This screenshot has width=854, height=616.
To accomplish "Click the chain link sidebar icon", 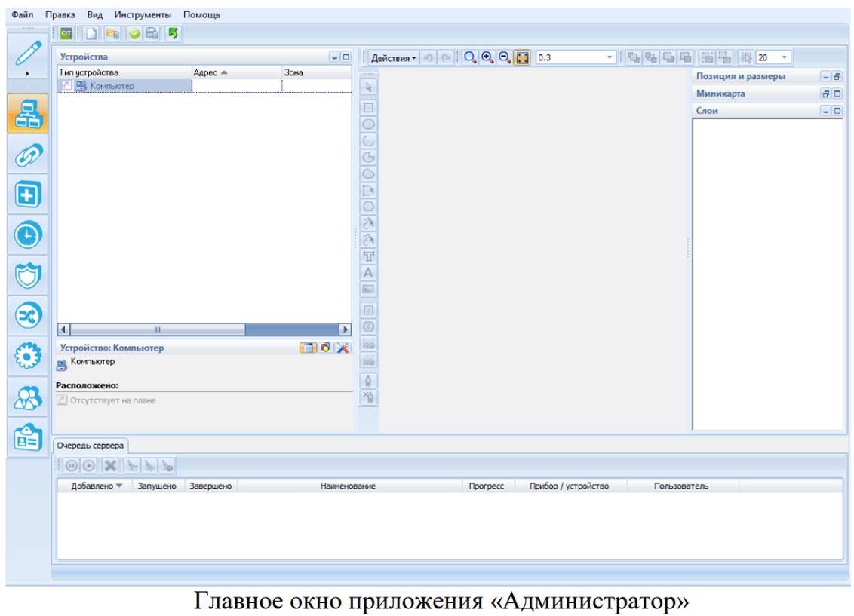I will pos(29,155).
